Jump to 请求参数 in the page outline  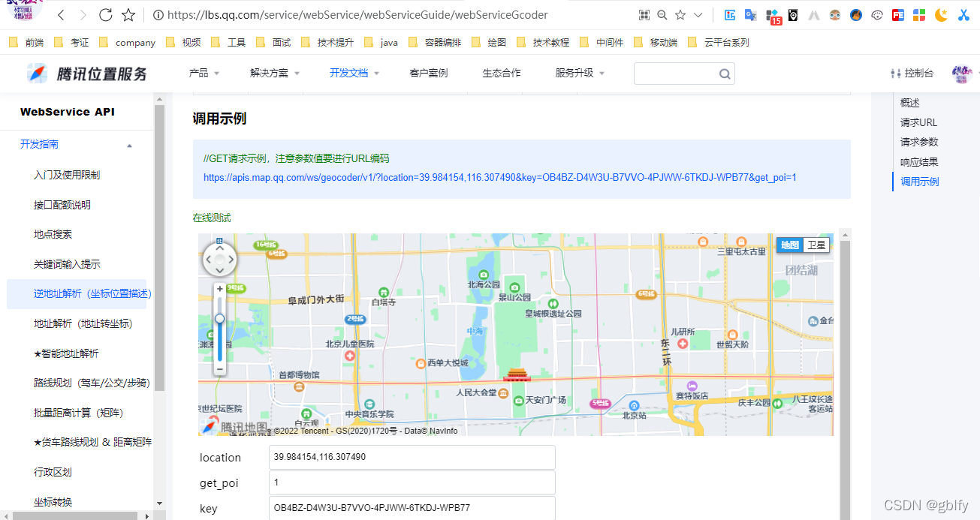pyautogui.click(x=919, y=142)
